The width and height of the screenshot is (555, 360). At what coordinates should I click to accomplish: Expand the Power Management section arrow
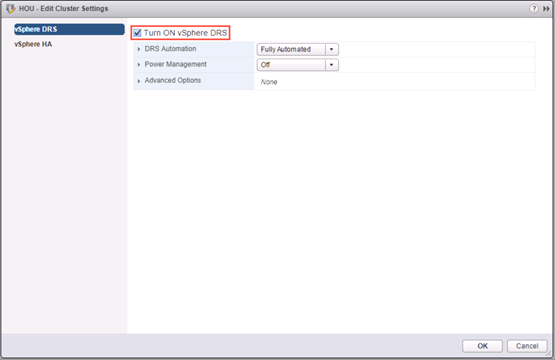pos(139,65)
